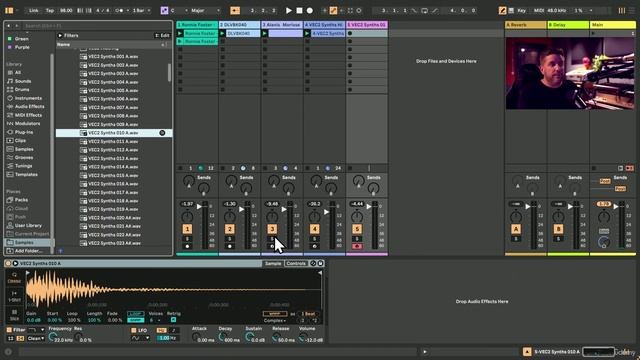Open the Plug-Ins library category
640x360 pixels.
(24, 132)
